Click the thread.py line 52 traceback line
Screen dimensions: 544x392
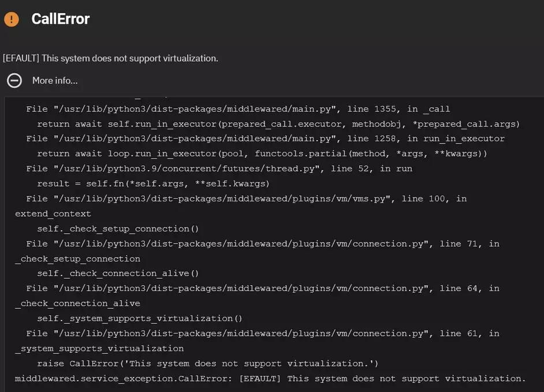pos(219,167)
